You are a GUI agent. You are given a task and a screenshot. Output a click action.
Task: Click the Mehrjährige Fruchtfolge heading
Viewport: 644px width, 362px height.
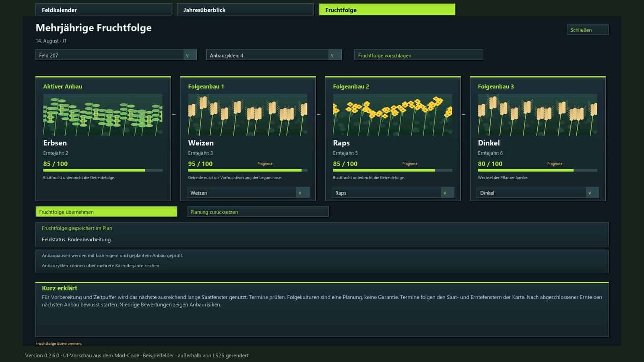tap(93, 28)
